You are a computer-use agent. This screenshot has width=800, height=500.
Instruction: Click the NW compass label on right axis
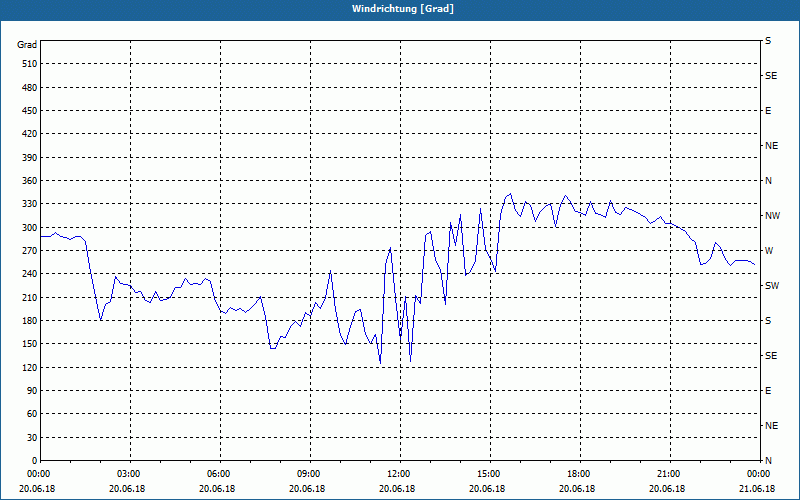[x=772, y=216]
